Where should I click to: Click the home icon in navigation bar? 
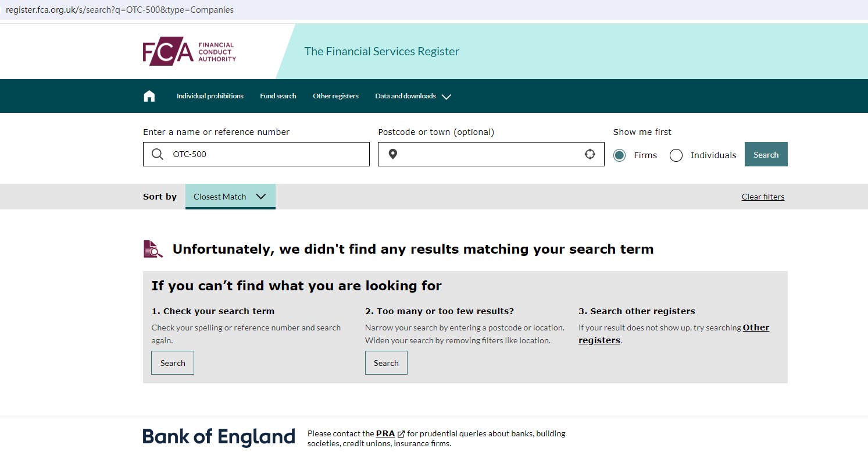point(149,96)
